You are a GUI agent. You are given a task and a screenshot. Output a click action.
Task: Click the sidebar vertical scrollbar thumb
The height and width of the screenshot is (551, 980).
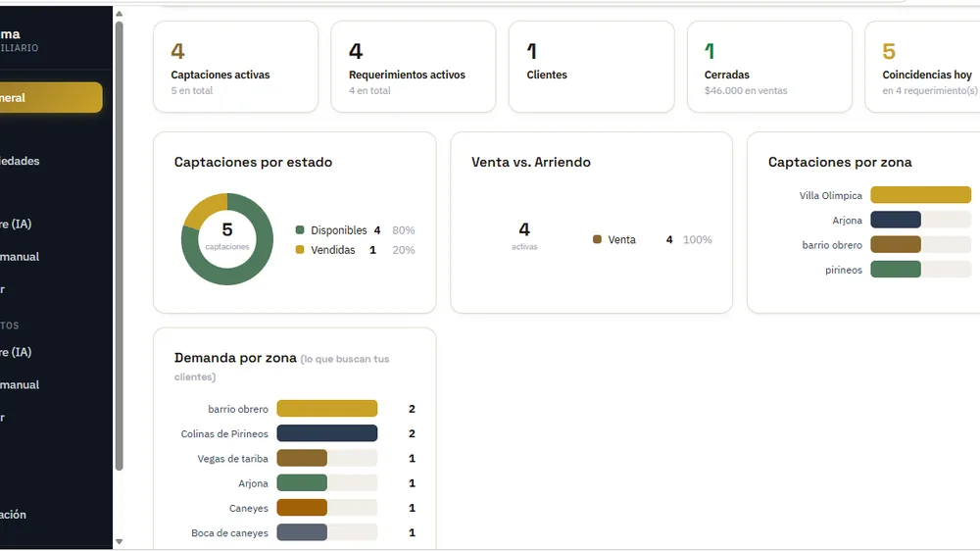(x=120, y=246)
